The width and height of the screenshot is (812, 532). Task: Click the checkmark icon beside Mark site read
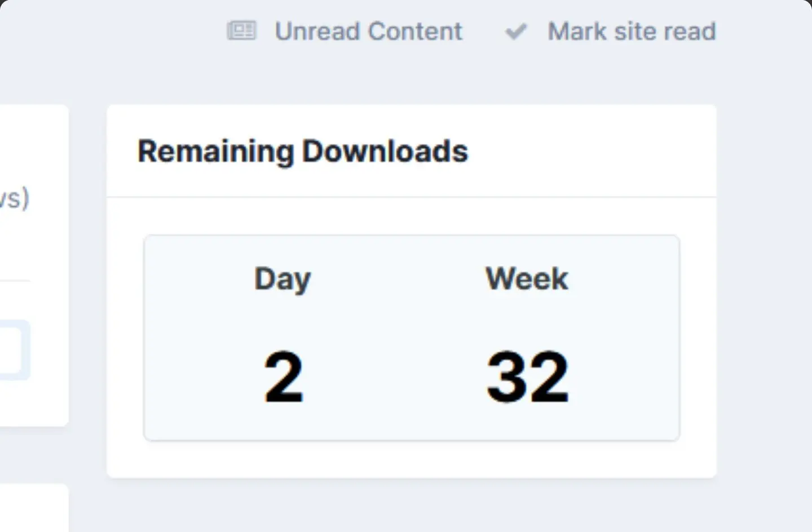[516, 32]
